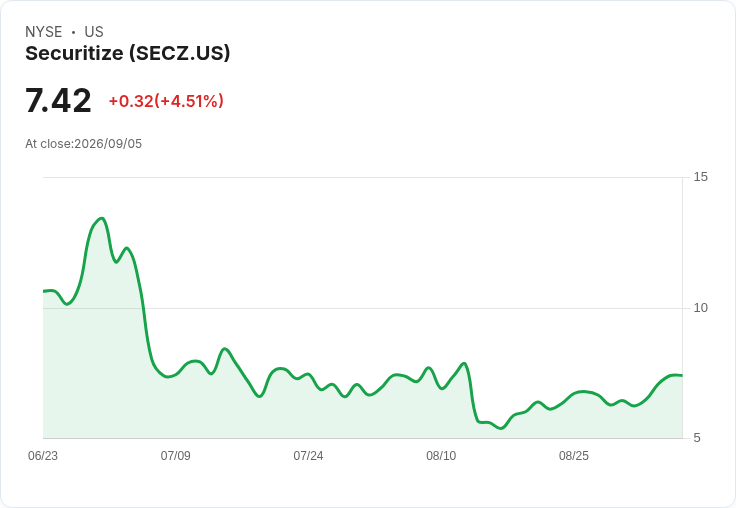Click the 10 price axis label
Screen dimensions: 736x508
point(701,308)
